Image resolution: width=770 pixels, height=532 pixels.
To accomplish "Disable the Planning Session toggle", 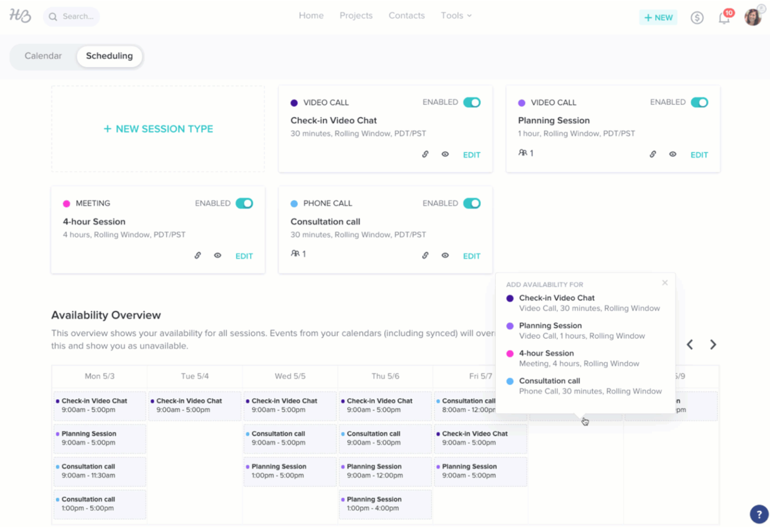I will pyautogui.click(x=699, y=102).
